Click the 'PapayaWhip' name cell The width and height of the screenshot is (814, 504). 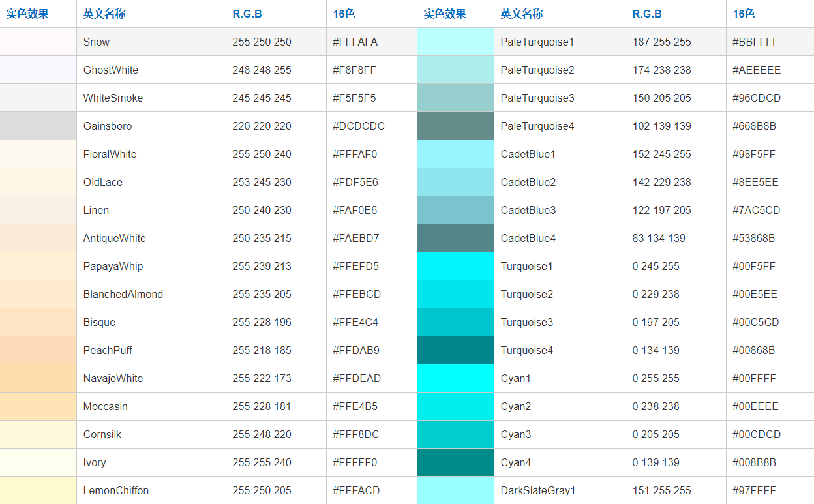tap(151, 266)
